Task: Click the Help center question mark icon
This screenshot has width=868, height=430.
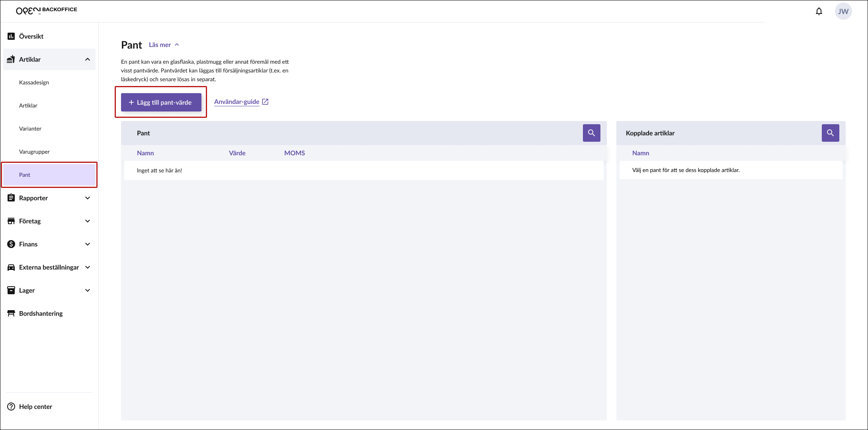Action: click(x=11, y=407)
